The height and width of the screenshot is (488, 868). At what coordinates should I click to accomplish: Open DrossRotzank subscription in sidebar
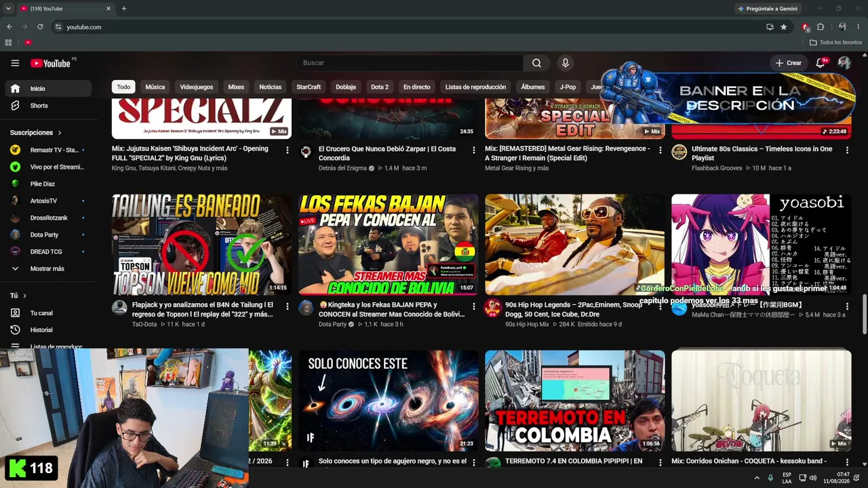click(48, 218)
